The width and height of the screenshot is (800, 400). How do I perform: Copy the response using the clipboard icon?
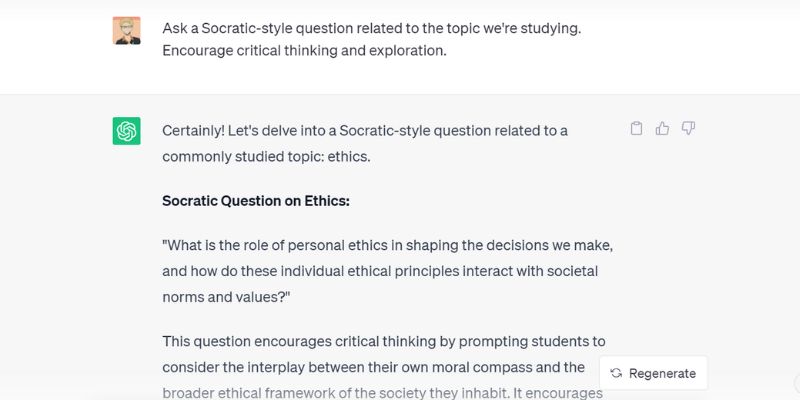[x=636, y=129]
